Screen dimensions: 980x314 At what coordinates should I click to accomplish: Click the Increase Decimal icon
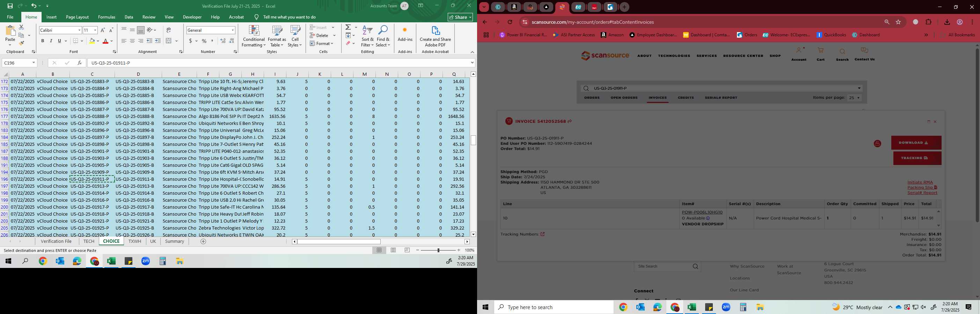(x=223, y=41)
